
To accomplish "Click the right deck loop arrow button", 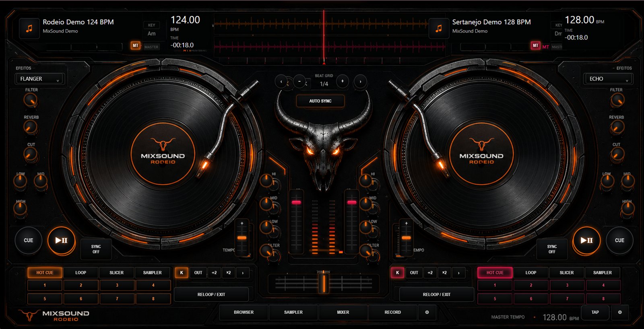I will coord(458,273).
